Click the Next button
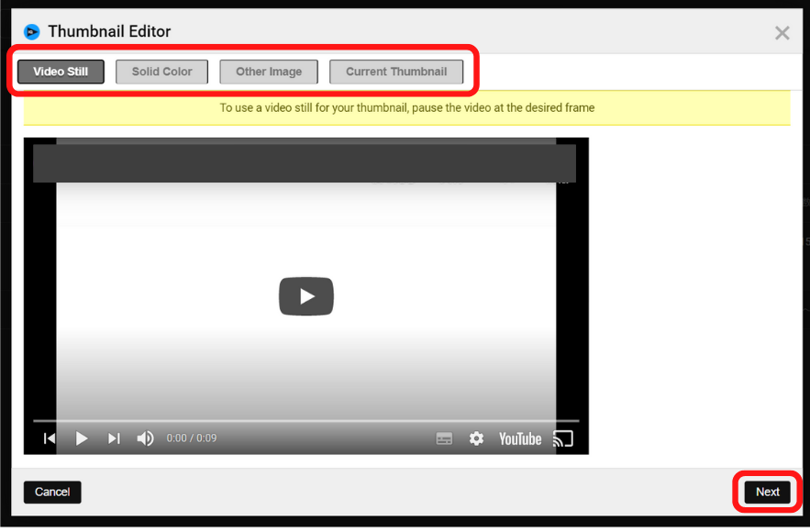This screenshot has width=810, height=532. [x=767, y=493]
